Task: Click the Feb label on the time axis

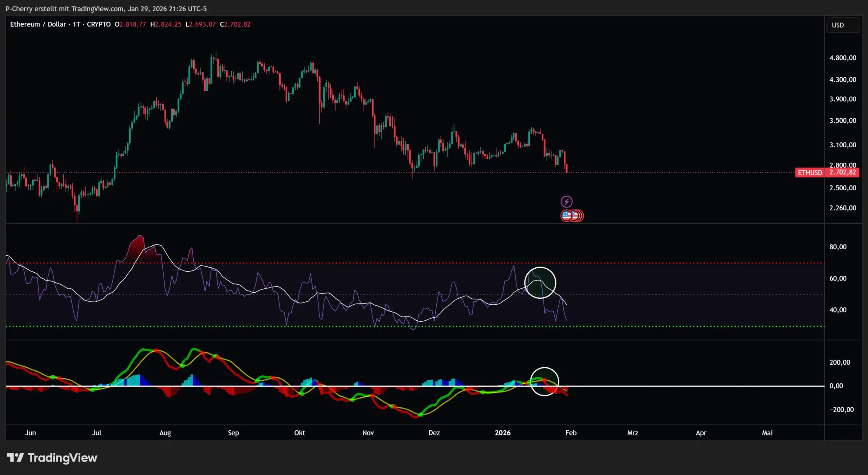Action: 571,433
